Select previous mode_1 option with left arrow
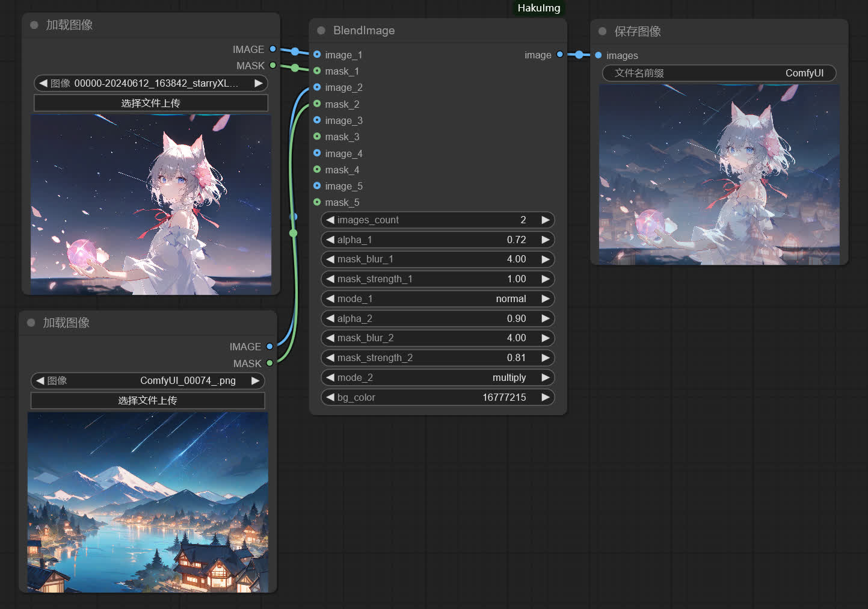This screenshot has height=609, width=868. [330, 298]
